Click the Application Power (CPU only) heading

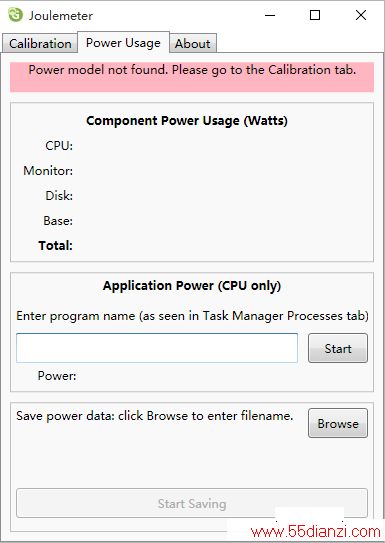pos(192,286)
